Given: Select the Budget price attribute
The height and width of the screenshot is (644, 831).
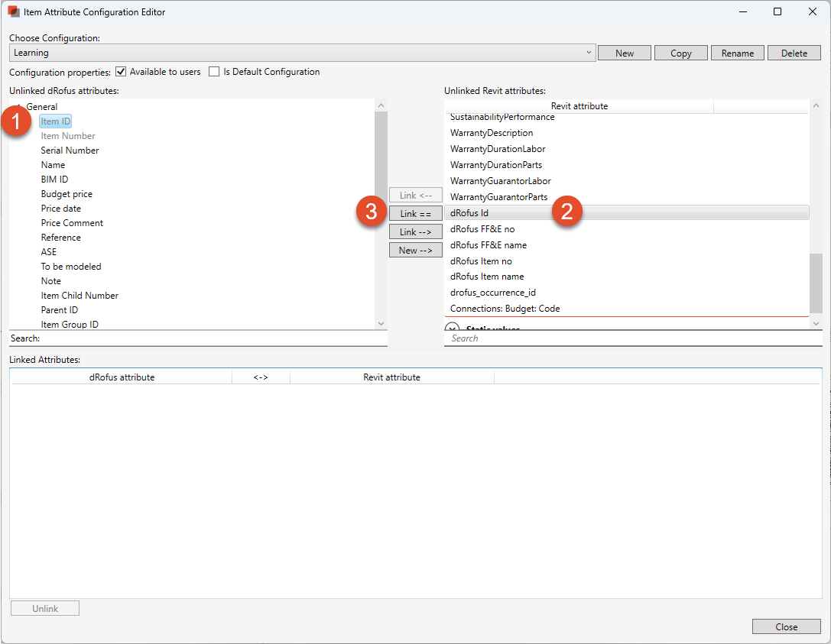Looking at the screenshot, I should point(67,194).
